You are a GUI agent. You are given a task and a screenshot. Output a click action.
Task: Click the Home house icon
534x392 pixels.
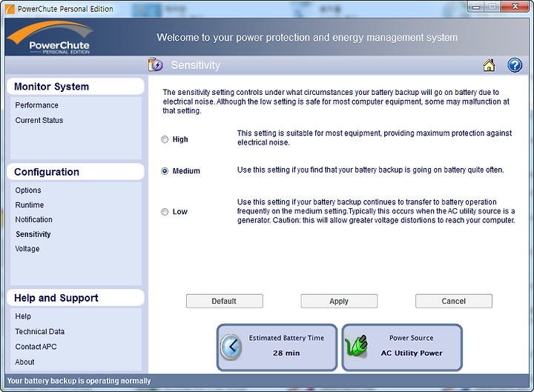pos(489,65)
